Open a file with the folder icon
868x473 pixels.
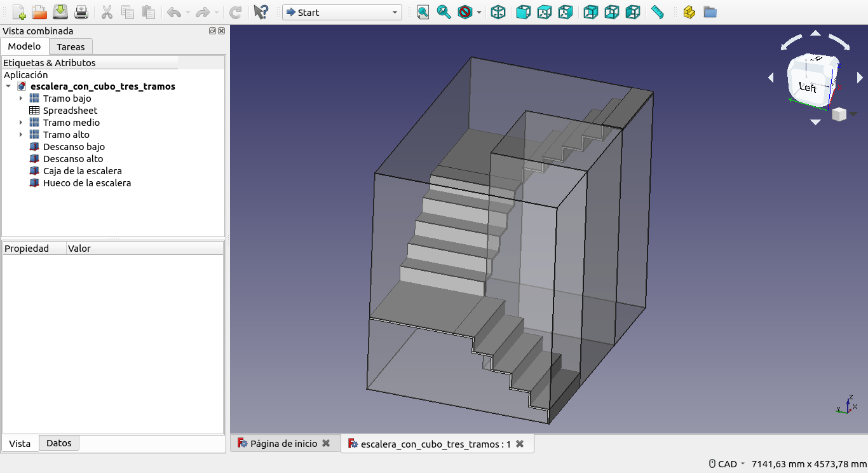coord(39,12)
